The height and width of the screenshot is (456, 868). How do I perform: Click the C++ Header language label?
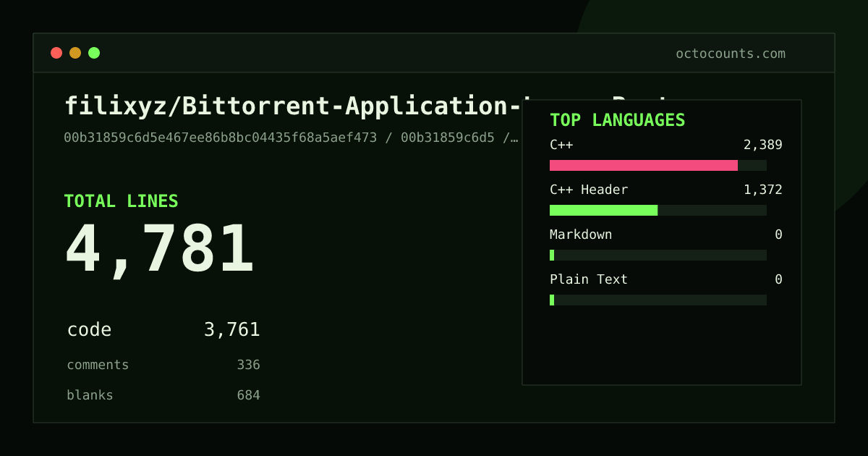589,190
